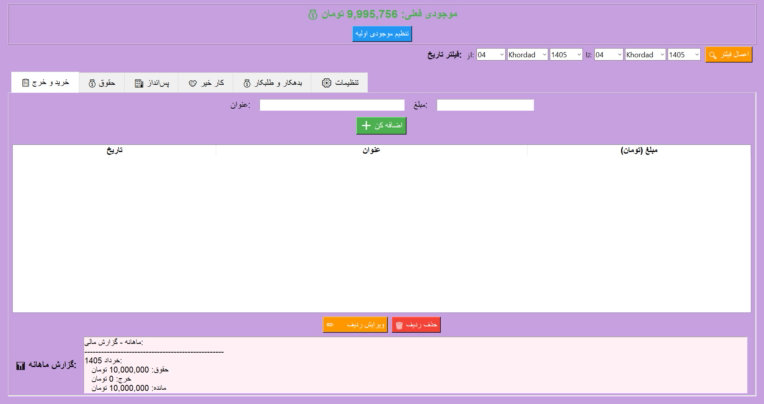This screenshot has height=404, width=764.
Task: Click the فیلتر تاریخ label
Action: point(444,55)
